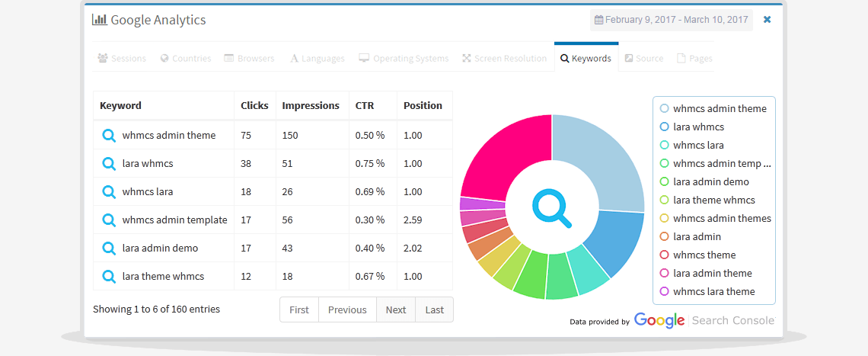Toggle whmcs theme legend entry
This screenshot has height=356, width=868.
coord(697,255)
